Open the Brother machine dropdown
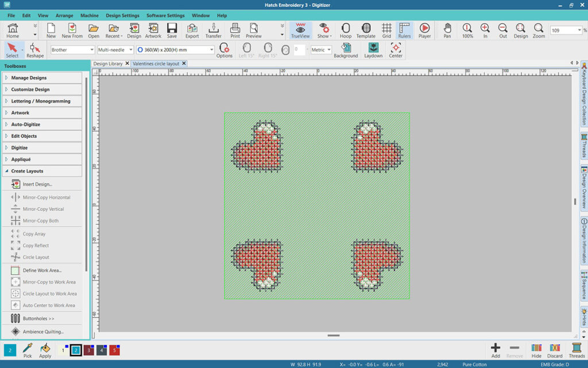The image size is (588, 368). pyautogui.click(x=72, y=50)
